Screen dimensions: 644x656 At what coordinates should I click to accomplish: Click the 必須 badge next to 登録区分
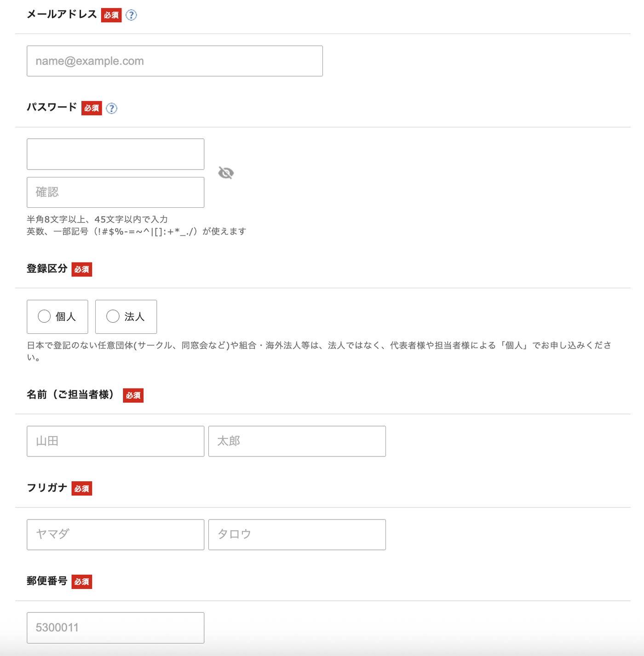tap(82, 269)
